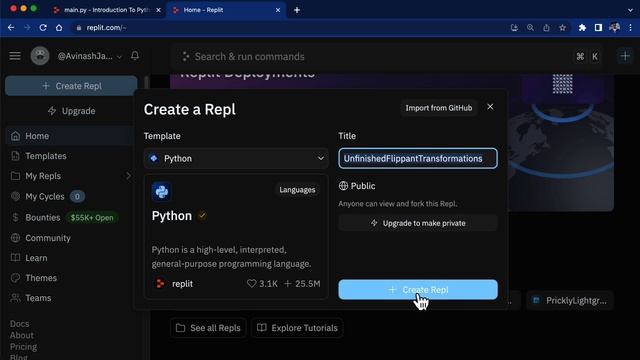Click the Languages tag
Screen dimensions: 640x360
coord(297,190)
